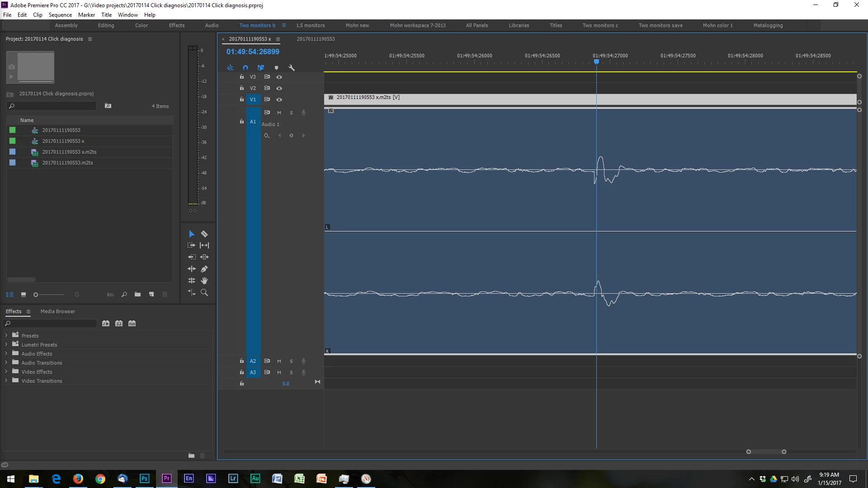Switch to the Media Browser tab
The height and width of the screenshot is (488, 868).
click(x=58, y=311)
